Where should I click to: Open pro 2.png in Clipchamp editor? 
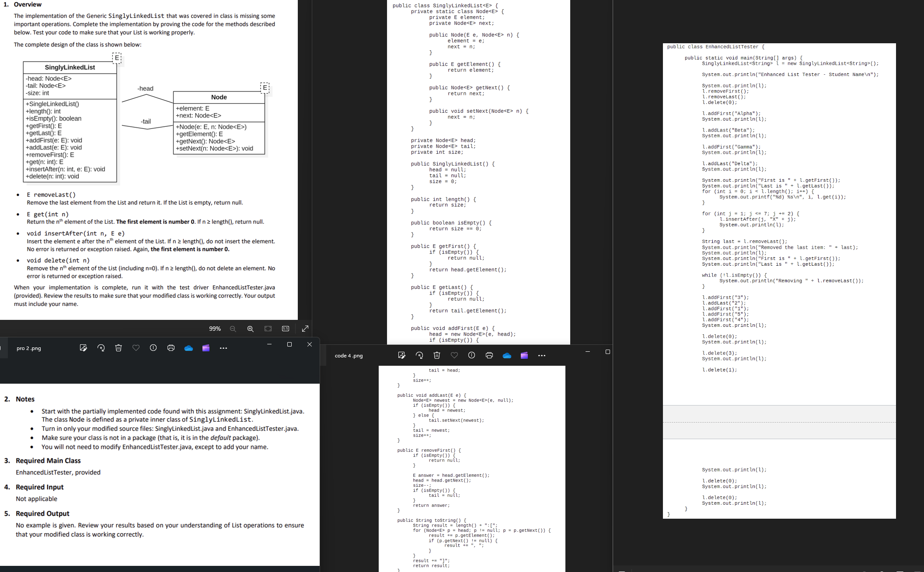pyautogui.click(x=206, y=347)
